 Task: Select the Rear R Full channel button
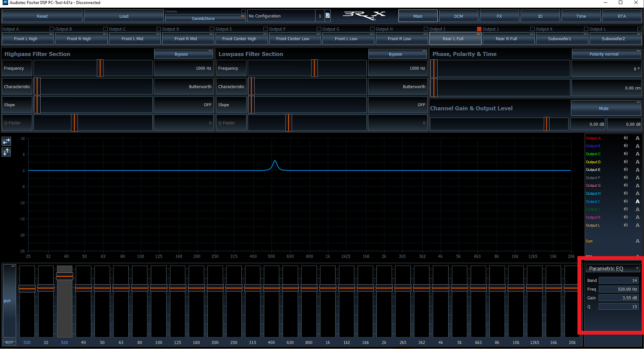click(508, 39)
